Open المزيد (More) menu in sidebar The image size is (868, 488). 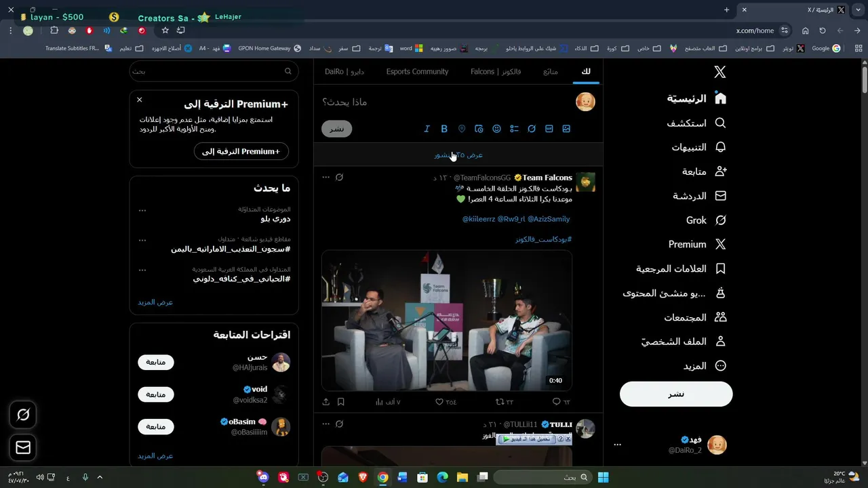(x=705, y=366)
